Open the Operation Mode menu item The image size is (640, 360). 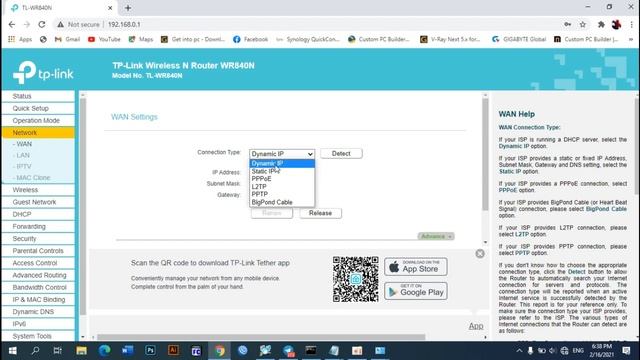coord(38,121)
